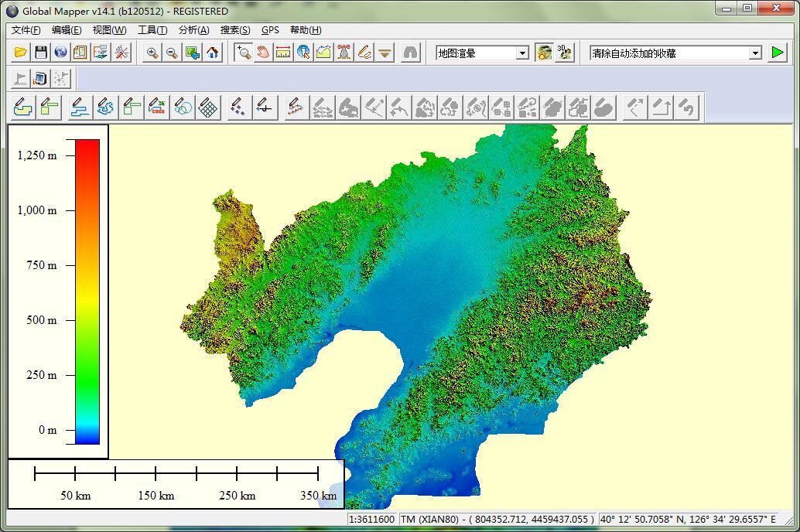Toggle the Zoom tool button with plus sign

pyautogui.click(x=244, y=53)
